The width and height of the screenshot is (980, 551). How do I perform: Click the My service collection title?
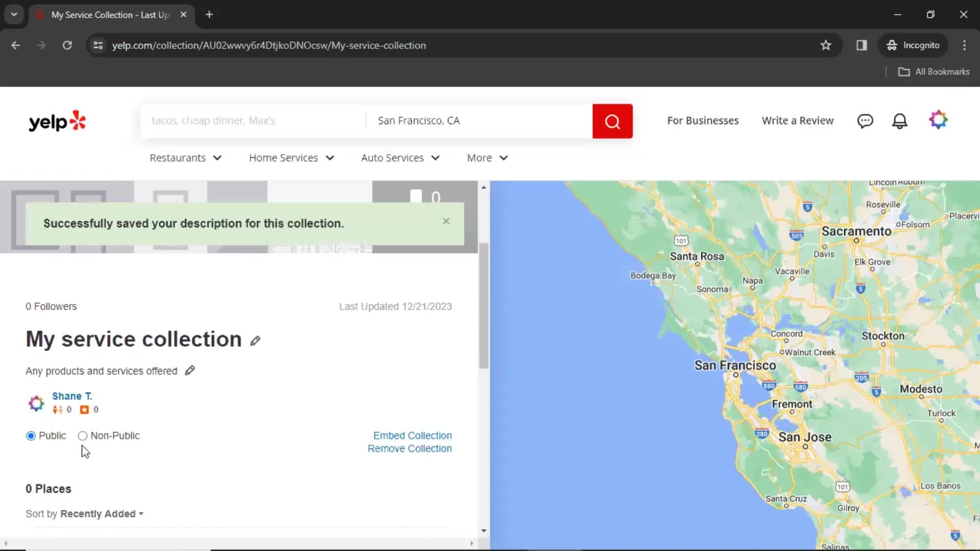[x=134, y=339]
